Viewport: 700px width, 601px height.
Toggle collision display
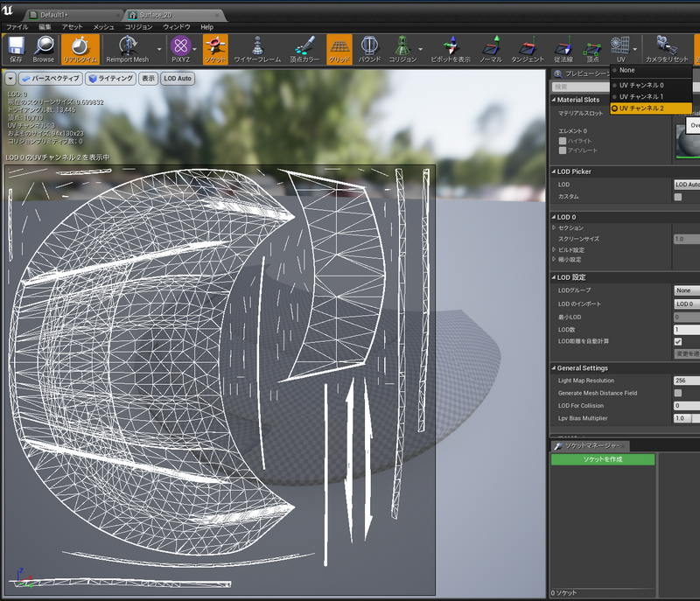tap(402, 50)
